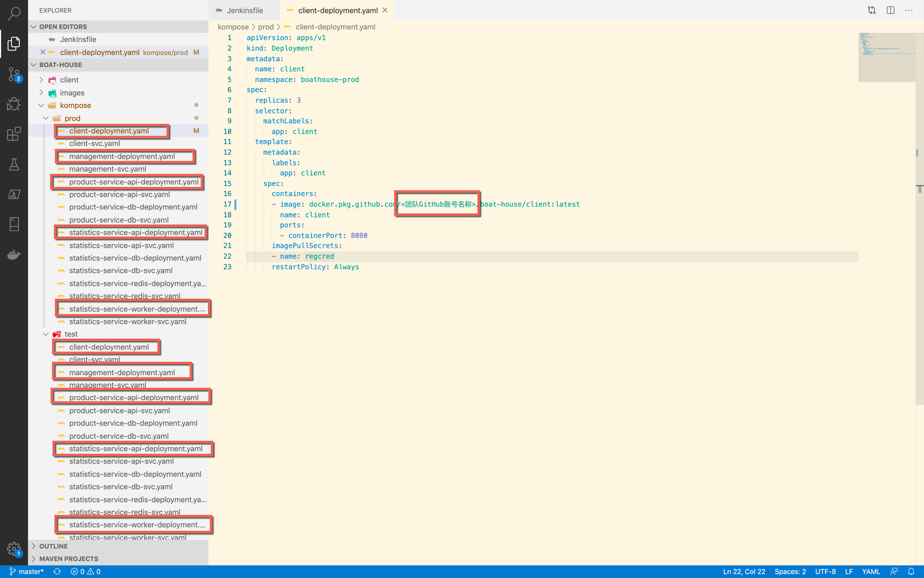
Task: Open the Test flask icon view
Action: (14, 164)
